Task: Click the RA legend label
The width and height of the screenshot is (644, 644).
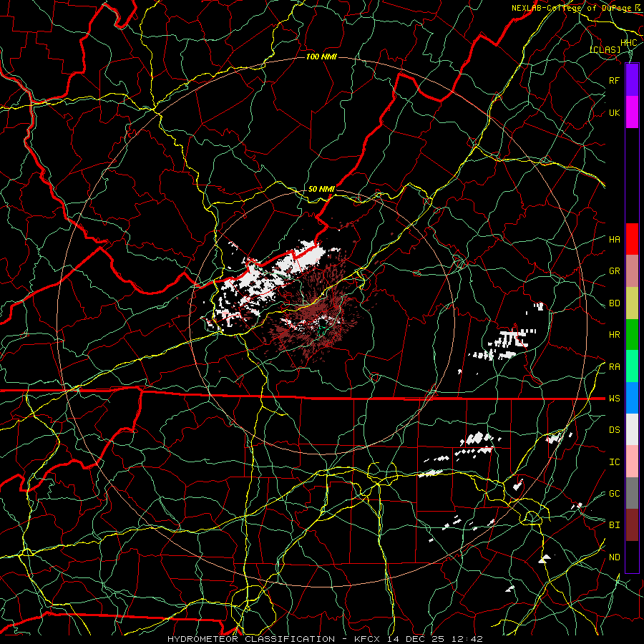Action: pyautogui.click(x=615, y=367)
